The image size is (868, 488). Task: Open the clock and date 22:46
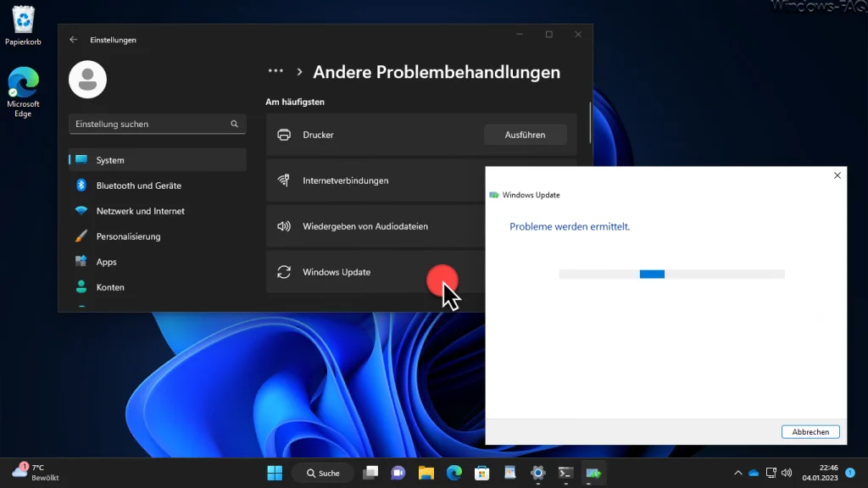tap(820, 473)
